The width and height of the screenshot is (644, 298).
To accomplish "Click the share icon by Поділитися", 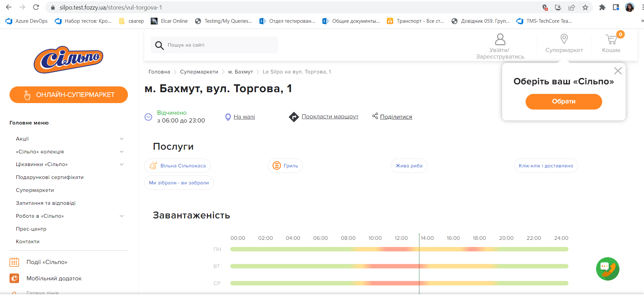I will pyautogui.click(x=375, y=116).
